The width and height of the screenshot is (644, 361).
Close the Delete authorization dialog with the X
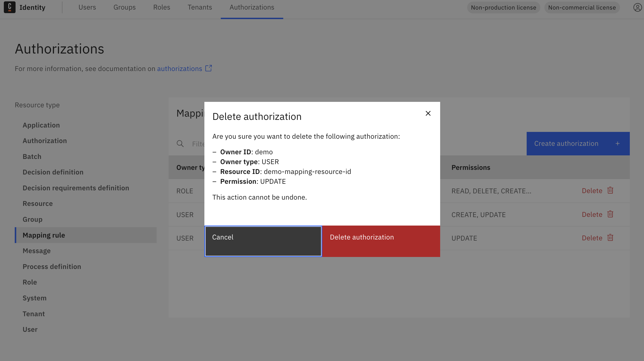(x=428, y=113)
